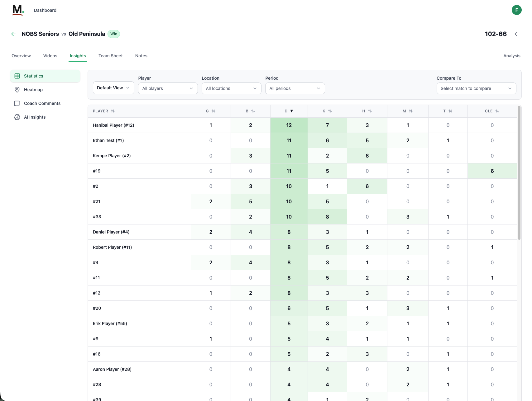Image resolution: width=532 pixels, height=401 pixels.
Task: Go to the Dashboard
Action: 45,10
